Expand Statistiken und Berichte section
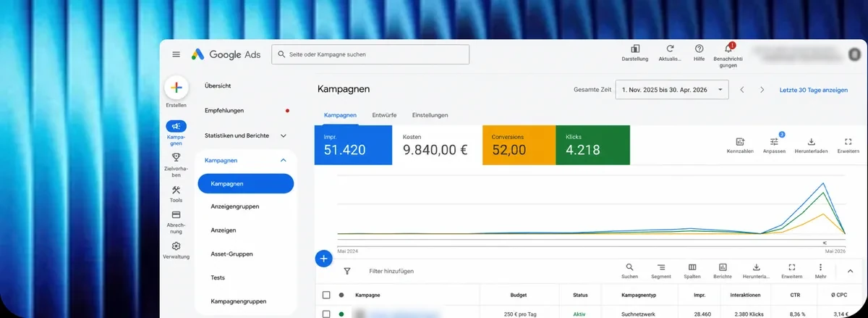868x318 pixels. point(283,135)
